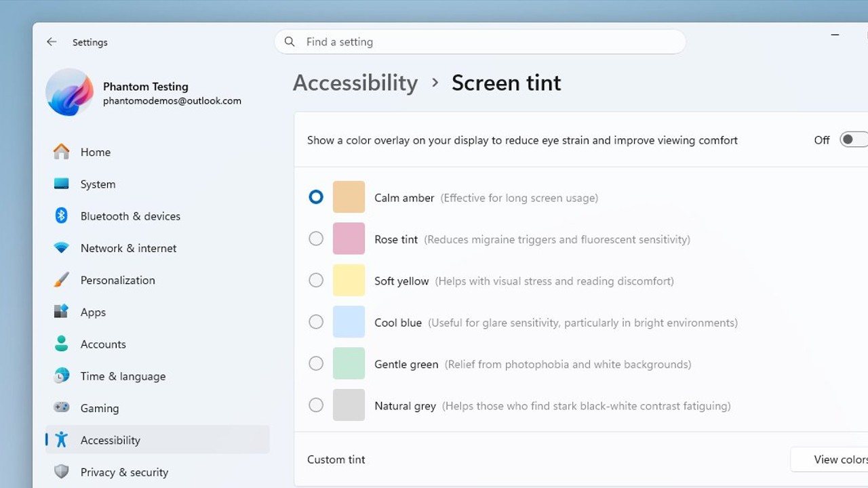Open Network & internet settings
This screenshot has width=868, height=488.
click(157, 248)
